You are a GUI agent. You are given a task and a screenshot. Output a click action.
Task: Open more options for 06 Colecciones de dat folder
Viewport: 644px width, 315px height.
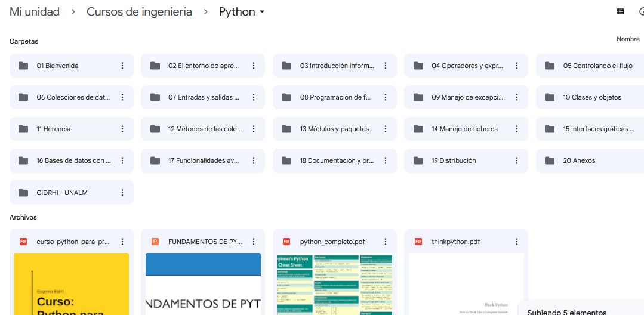tap(122, 97)
